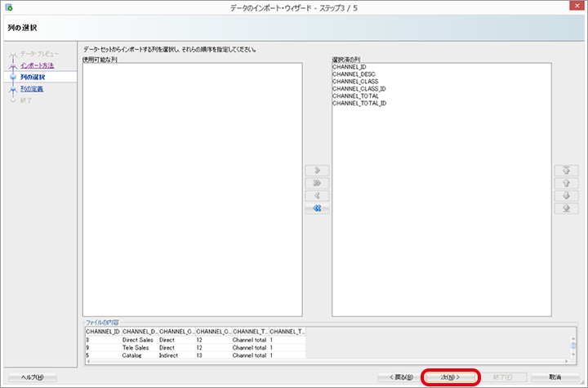Image resolution: width=588 pixels, height=388 pixels.
Task: Select CHANNEL_DESC in the selected columns list
Action: [353, 74]
